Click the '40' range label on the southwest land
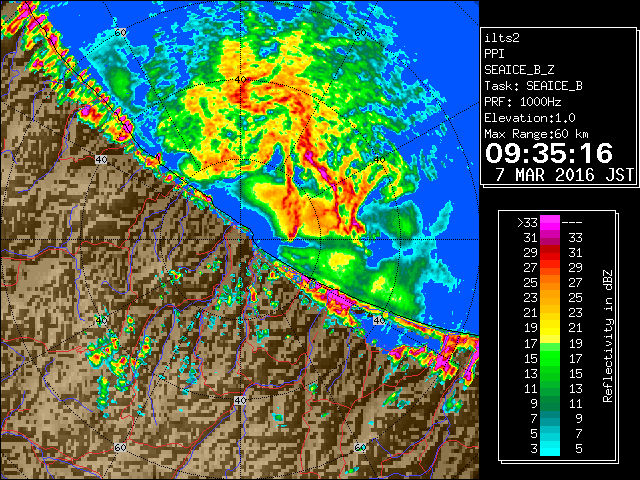 click(x=101, y=320)
